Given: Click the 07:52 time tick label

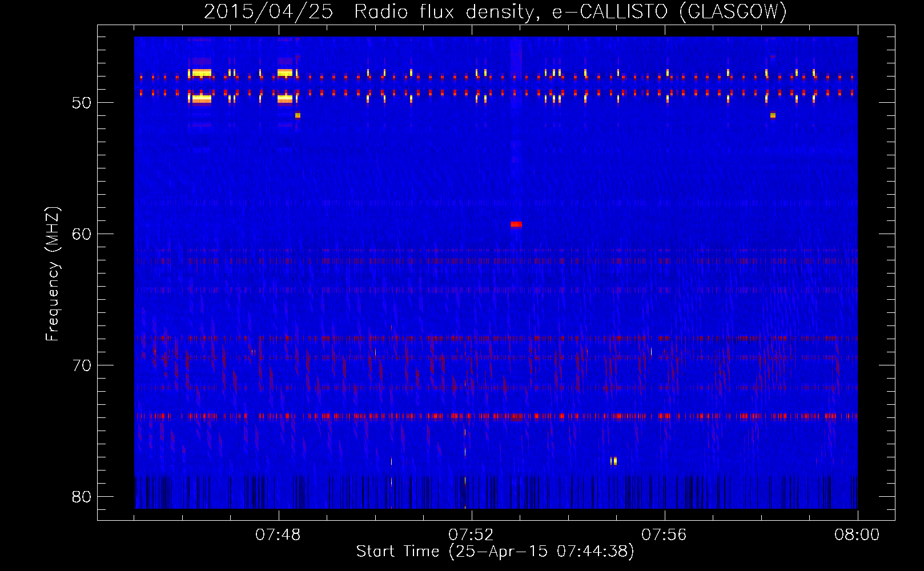Looking at the screenshot, I should pos(471,535).
